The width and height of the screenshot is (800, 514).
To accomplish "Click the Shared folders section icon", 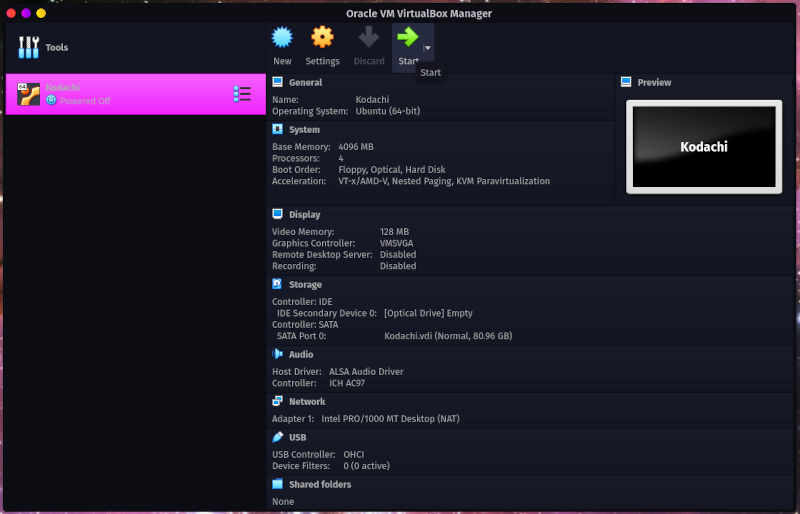I will click(x=278, y=483).
